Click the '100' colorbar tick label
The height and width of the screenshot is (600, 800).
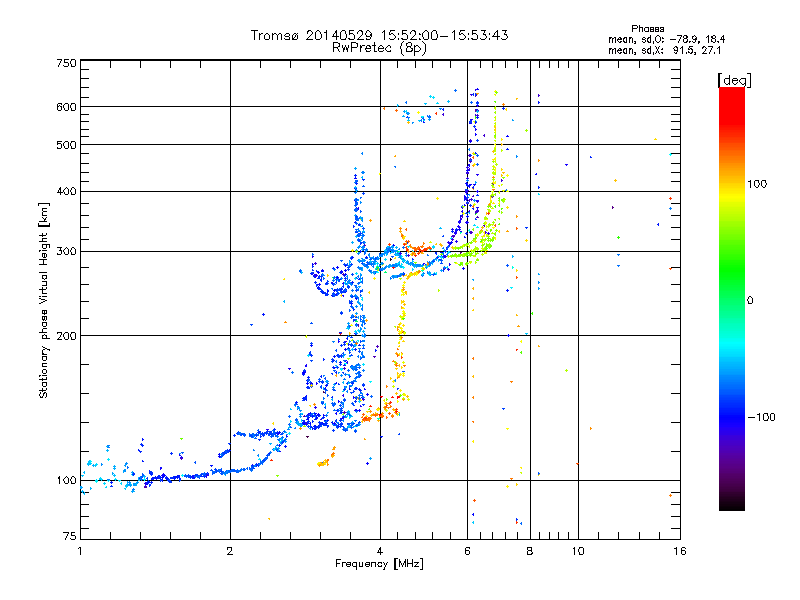click(x=757, y=184)
